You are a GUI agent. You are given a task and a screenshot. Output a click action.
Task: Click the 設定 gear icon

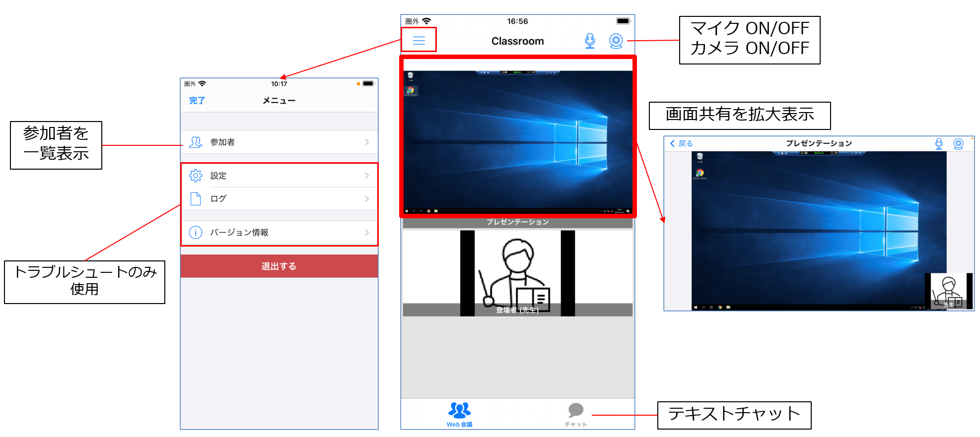click(196, 176)
